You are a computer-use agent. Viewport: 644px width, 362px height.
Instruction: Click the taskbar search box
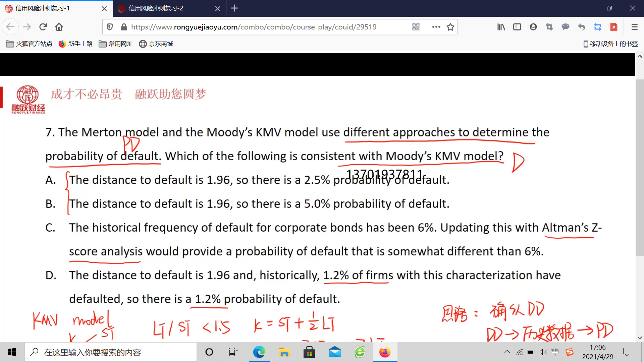tap(111, 352)
